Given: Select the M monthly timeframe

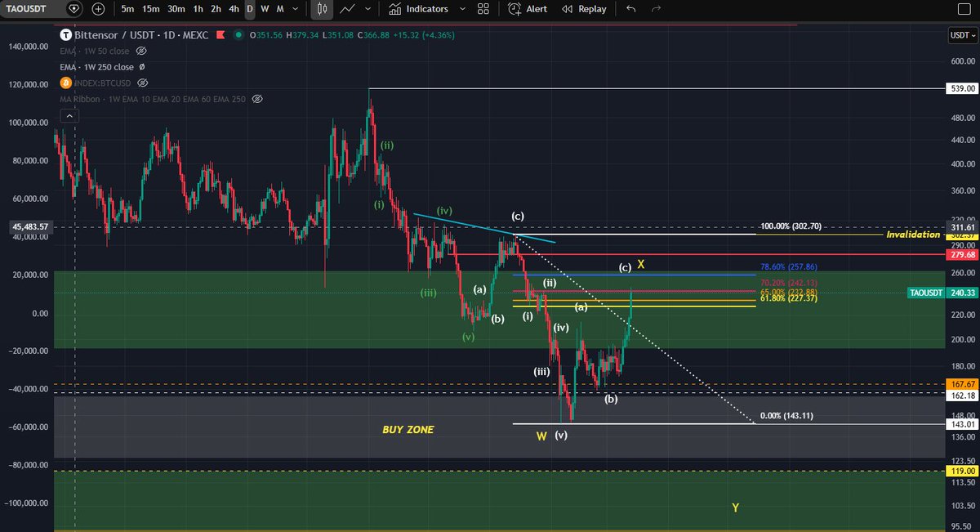Looking at the screenshot, I should [280, 9].
